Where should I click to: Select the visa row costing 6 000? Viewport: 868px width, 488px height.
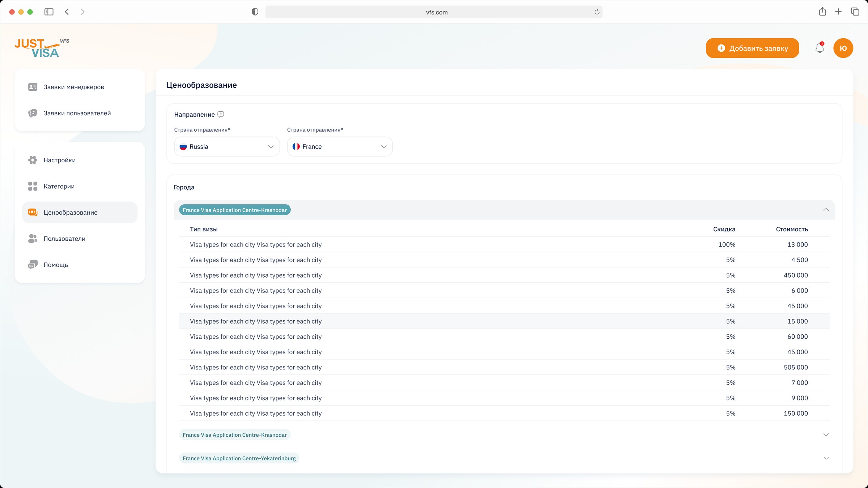pos(504,291)
